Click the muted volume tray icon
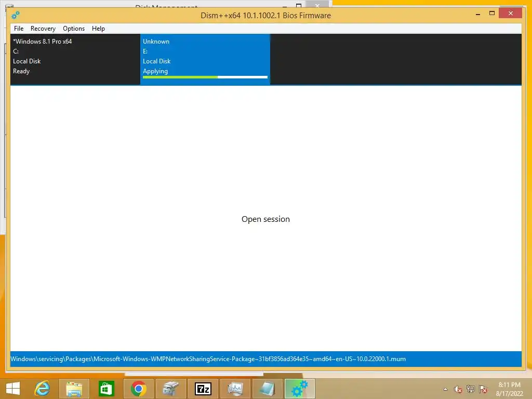This screenshot has height=399, width=532. (x=458, y=389)
